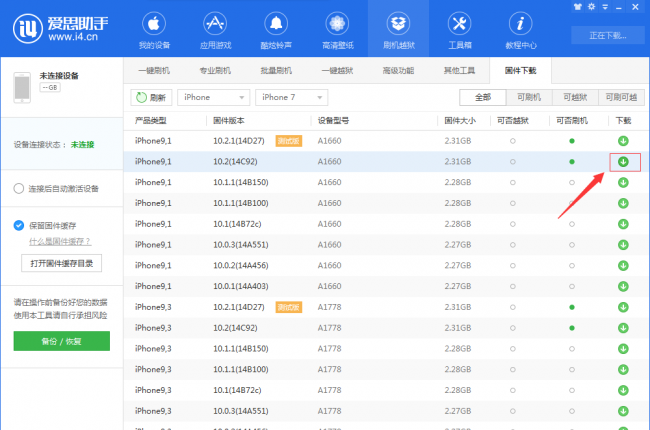Download iPhone9,1 10.1.1(14B150) firmware
Viewport: 650px width, 430px height.
[x=623, y=182]
